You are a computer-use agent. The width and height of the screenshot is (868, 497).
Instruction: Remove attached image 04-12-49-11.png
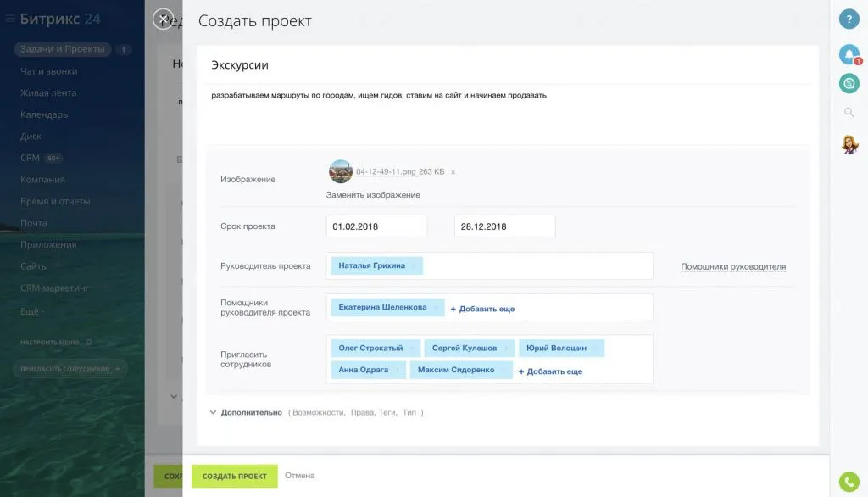coord(453,170)
